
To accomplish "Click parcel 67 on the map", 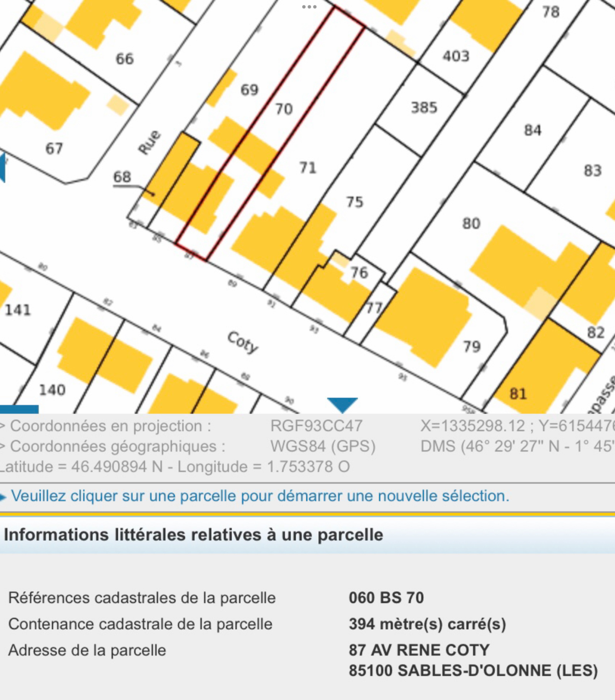I will 54,148.
